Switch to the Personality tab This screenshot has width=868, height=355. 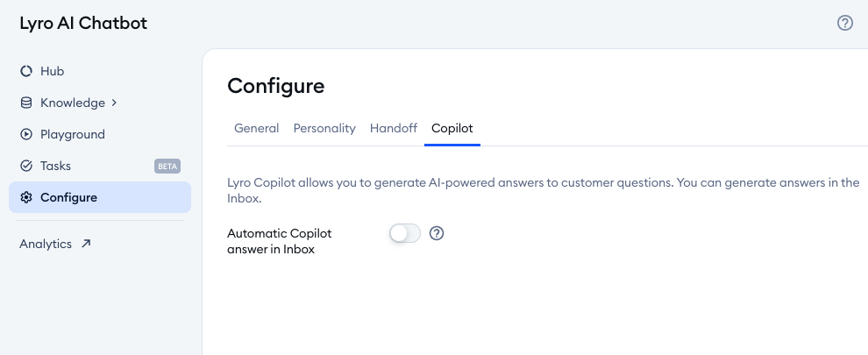(x=324, y=129)
